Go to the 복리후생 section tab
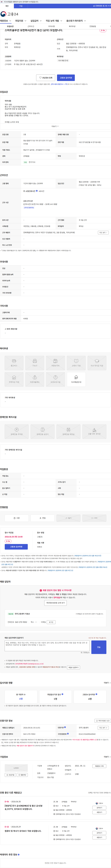The height and width of the screenshot is (868, 111). point(72,26)
